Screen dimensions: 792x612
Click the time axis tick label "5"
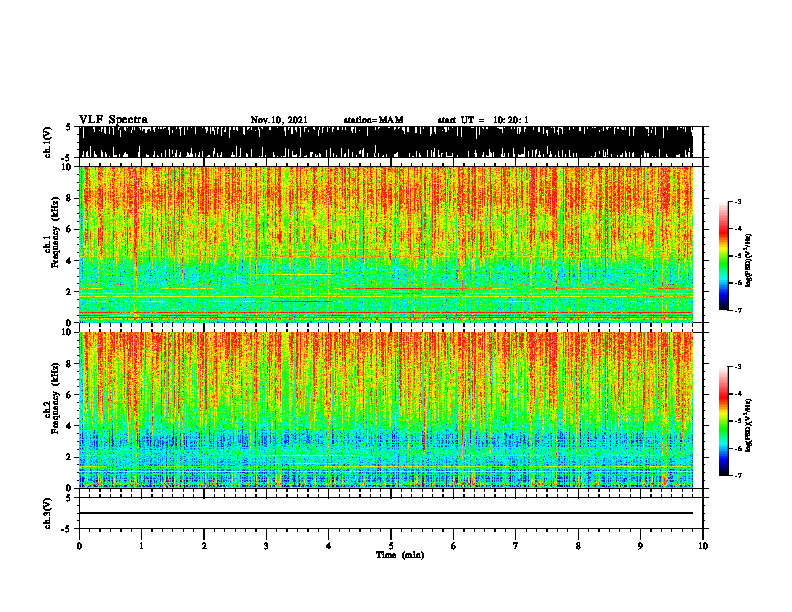tap(391, 546)
